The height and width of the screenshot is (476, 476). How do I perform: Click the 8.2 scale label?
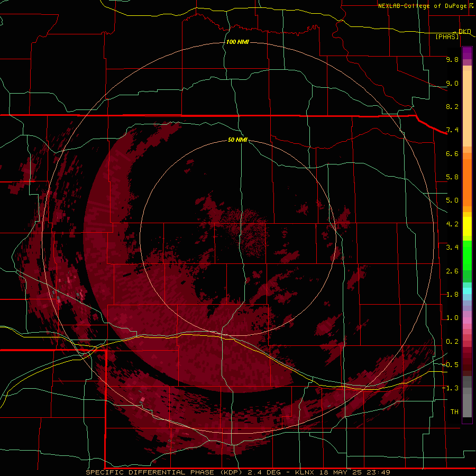point(452,106)
